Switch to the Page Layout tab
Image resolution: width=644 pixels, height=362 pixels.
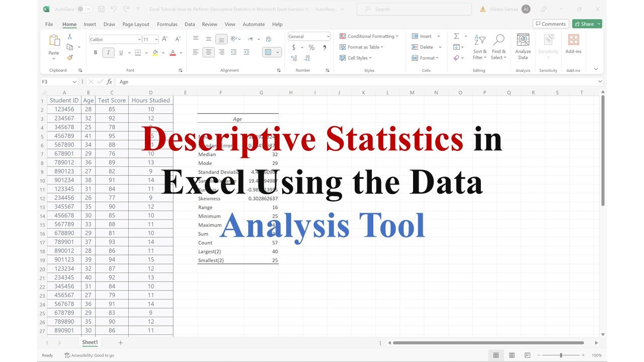point(136,24)
